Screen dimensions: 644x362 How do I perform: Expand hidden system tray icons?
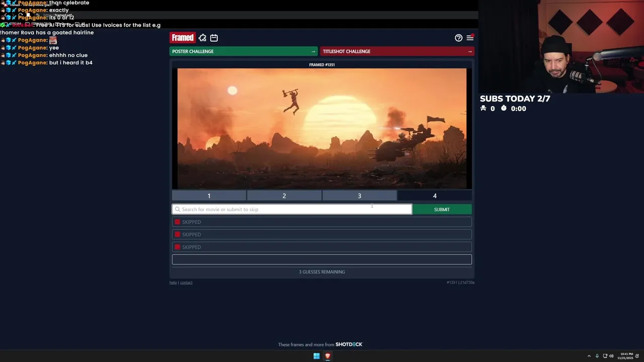(589, 356)
